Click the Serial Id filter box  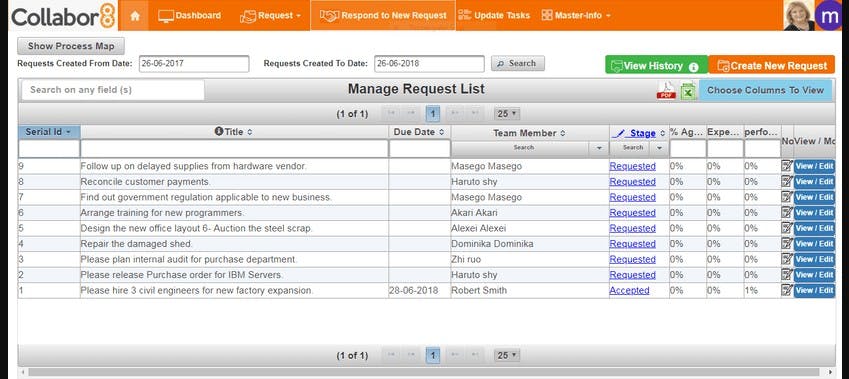pos(49,148)
